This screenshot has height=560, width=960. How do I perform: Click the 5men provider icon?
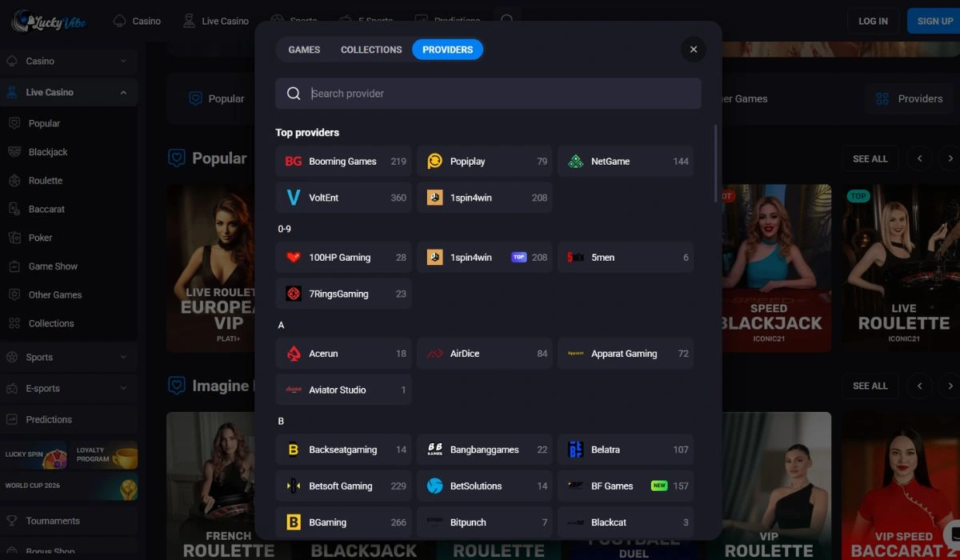click(575, 258)
